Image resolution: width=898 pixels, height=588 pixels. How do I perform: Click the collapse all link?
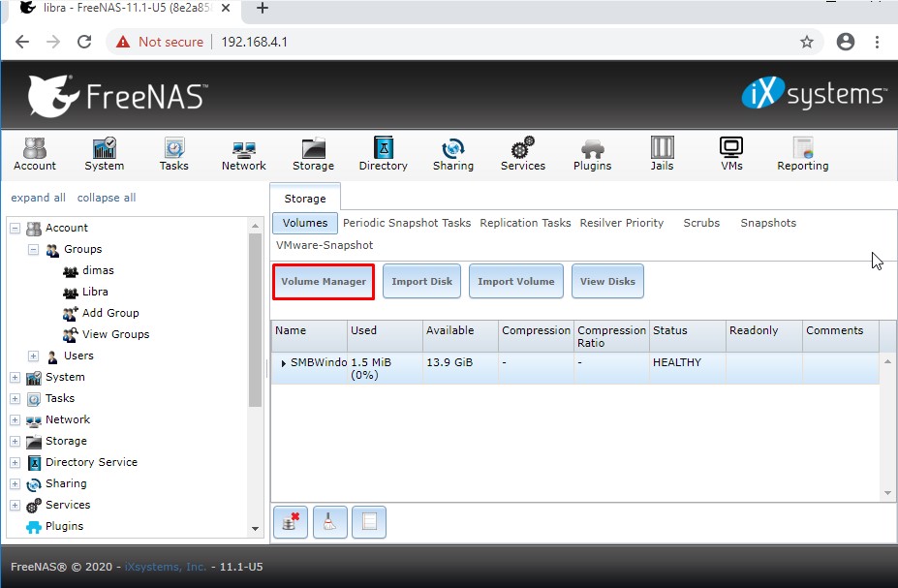coord(107,198)
